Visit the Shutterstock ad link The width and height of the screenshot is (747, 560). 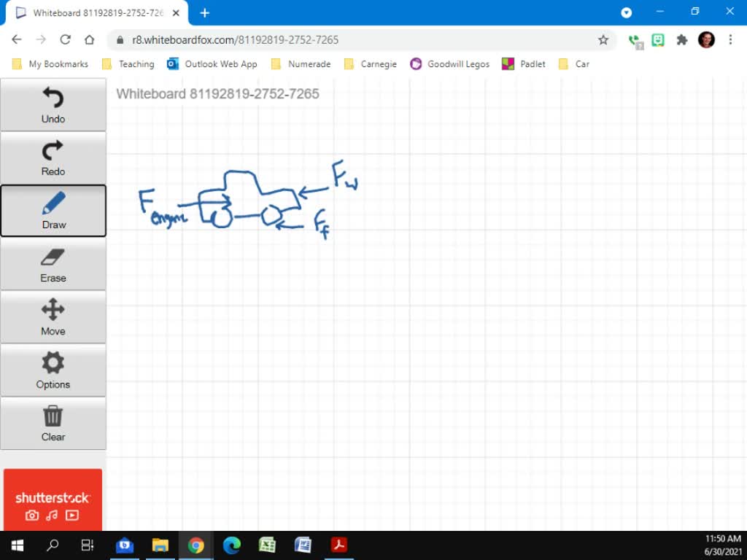tap(52, 498)
